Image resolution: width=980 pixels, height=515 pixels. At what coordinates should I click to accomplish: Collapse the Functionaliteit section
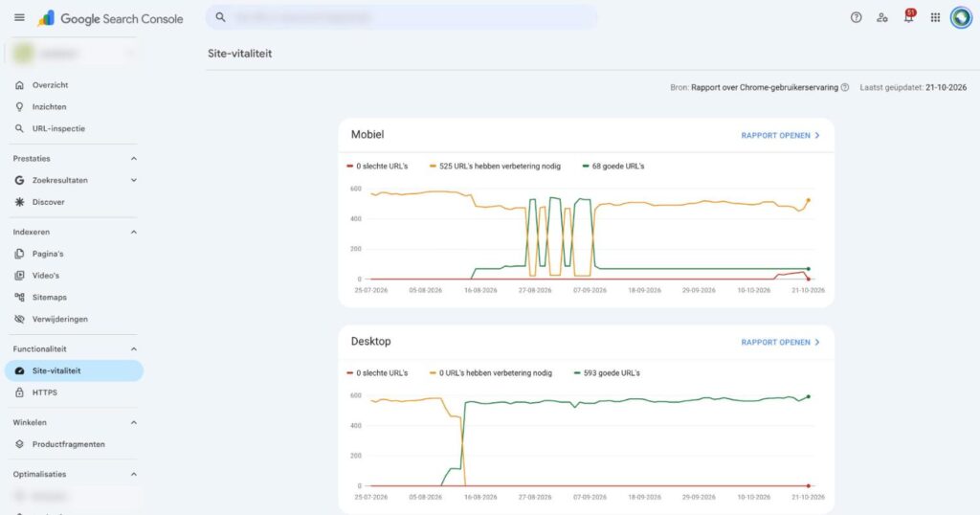click(133, 348)
